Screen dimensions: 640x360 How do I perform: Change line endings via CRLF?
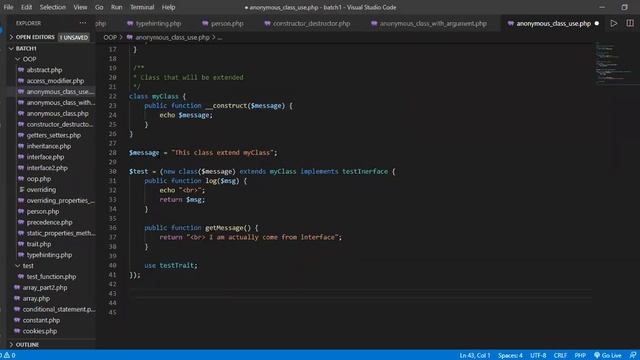[x=560, y=355]
